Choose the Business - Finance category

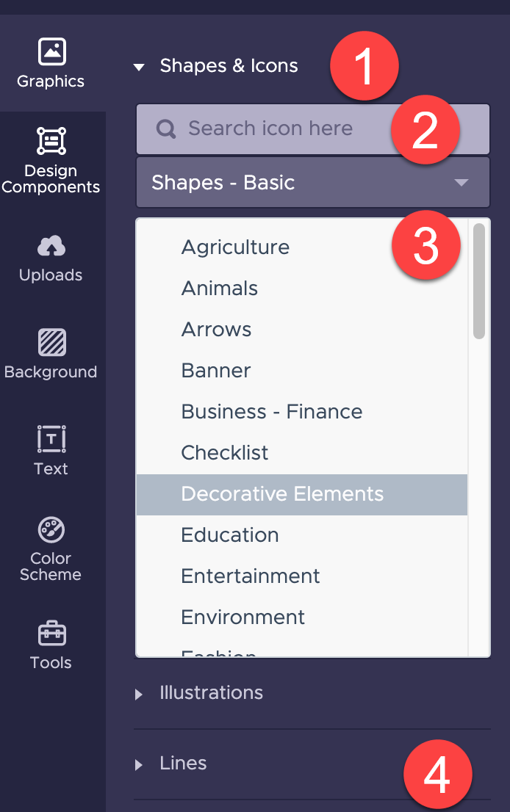coord(271,412)
